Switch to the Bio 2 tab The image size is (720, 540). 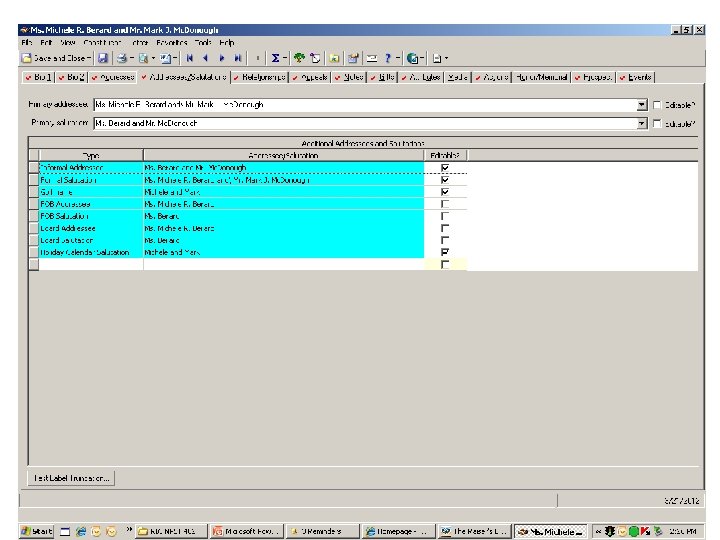[x=72, y=77]
